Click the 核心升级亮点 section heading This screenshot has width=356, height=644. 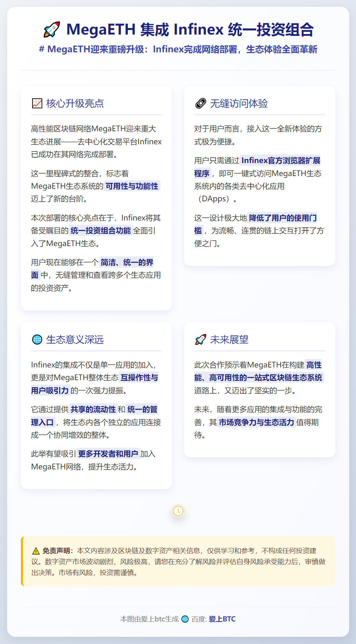tap(75, 103)
